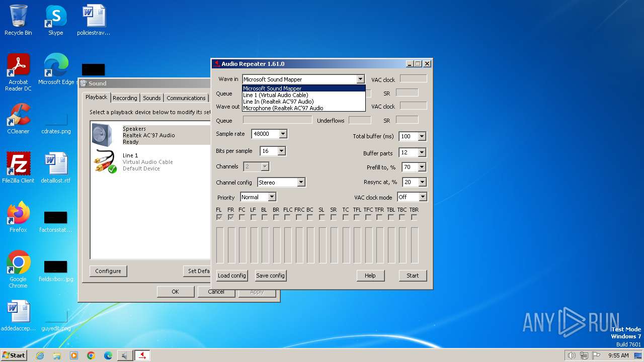Click the volume speaker tray icon
This screenshot has width=644, height=362.
coord(572,355)
